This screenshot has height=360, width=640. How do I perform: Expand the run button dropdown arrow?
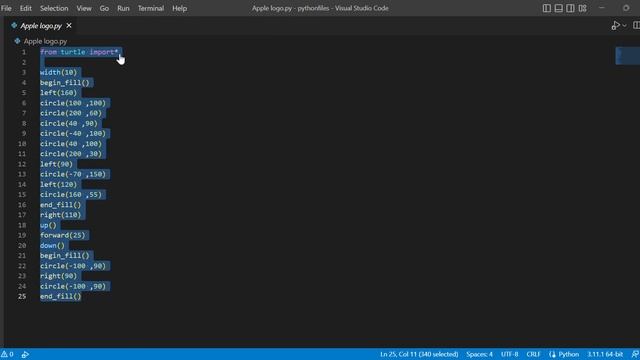pos(624,26)
